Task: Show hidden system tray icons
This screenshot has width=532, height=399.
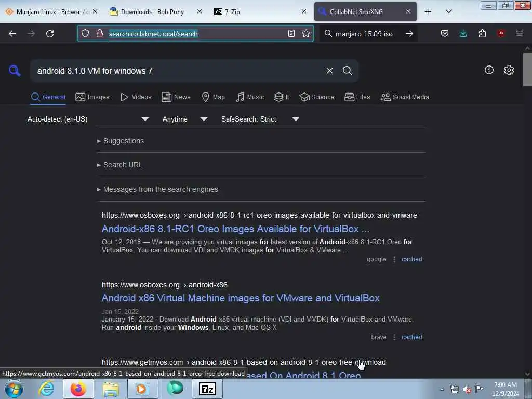Action: pyautogui.click(x=442, y=390)
